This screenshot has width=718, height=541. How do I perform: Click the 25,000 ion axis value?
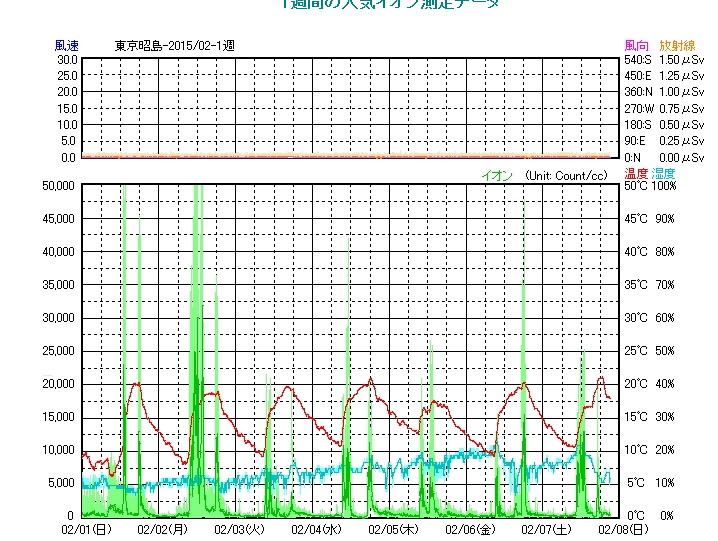(x=58, y=351)
